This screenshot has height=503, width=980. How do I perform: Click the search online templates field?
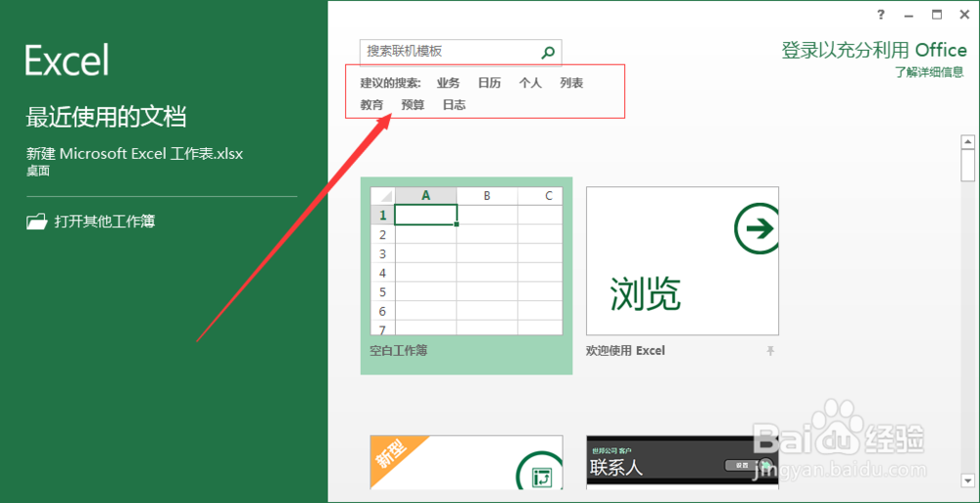461,53
